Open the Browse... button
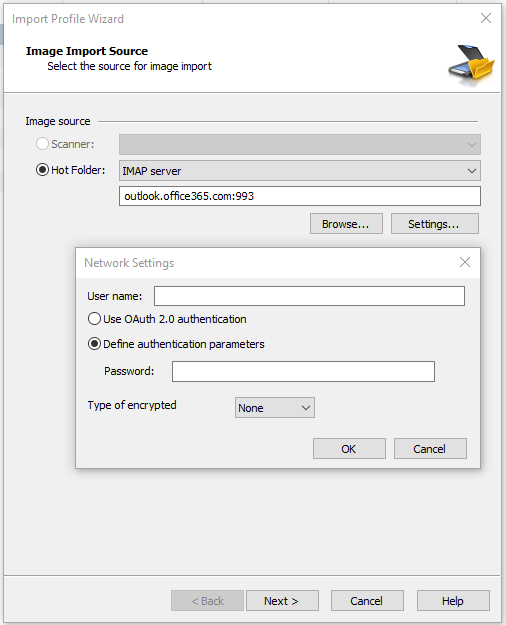 [346, 224]
